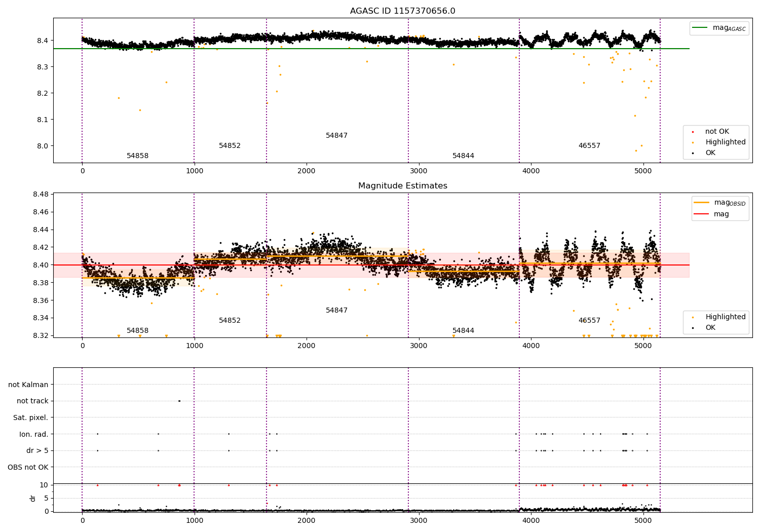Image resolution: width=760 pixels, height=532 pixels.
Task: Click OBSID label 54858 in Magnitude Estimates plot
Action: click(x=137, y=331)
